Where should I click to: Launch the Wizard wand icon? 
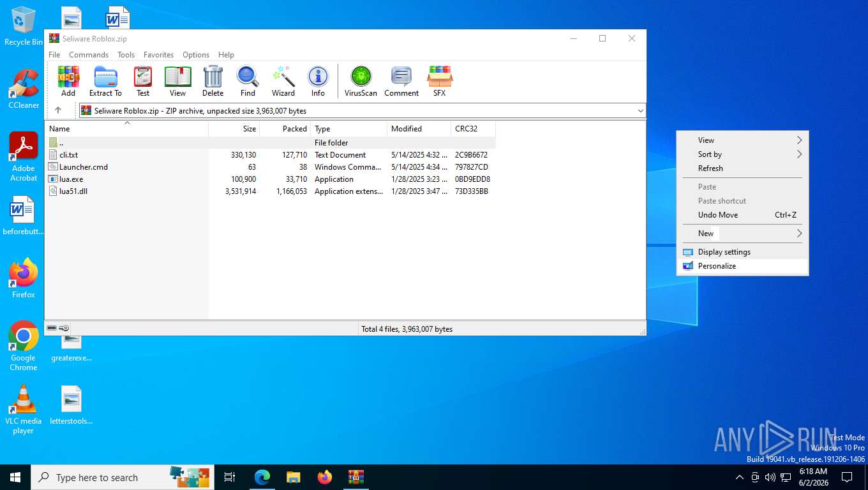pos(283,81)
